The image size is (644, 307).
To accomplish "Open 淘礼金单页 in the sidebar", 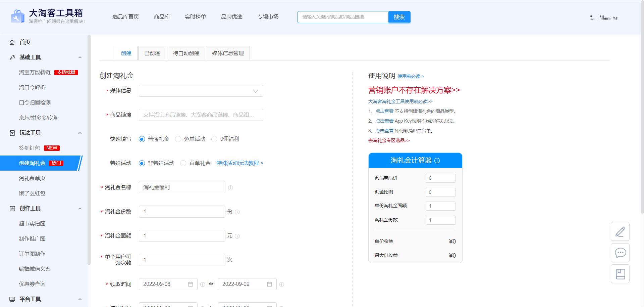I will [32, 178].
